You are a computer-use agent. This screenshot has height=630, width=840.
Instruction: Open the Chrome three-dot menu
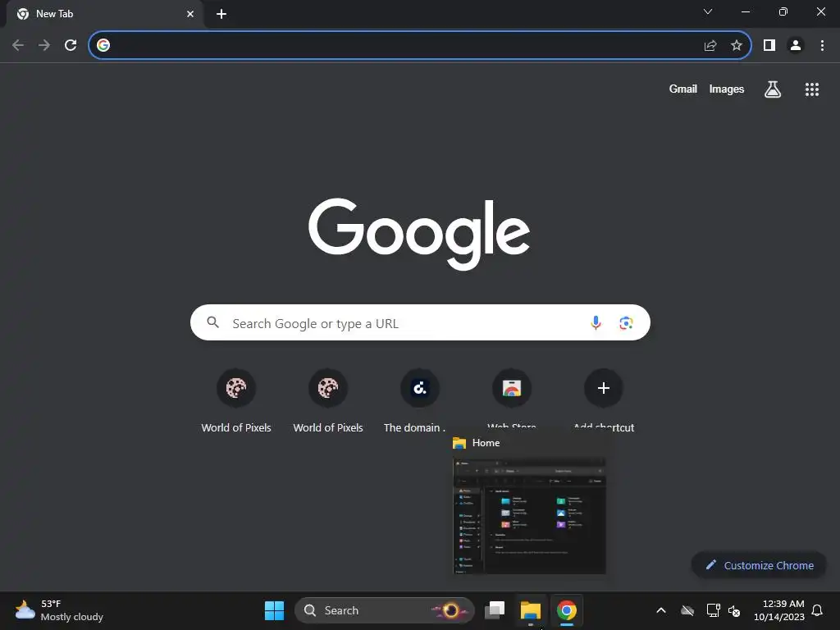point(822,45)
